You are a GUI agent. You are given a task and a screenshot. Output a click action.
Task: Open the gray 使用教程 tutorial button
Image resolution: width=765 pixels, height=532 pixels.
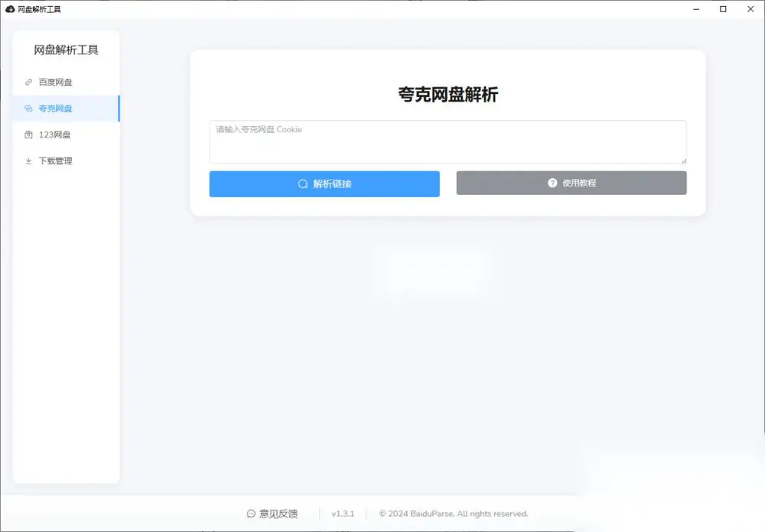click(571, 183)
